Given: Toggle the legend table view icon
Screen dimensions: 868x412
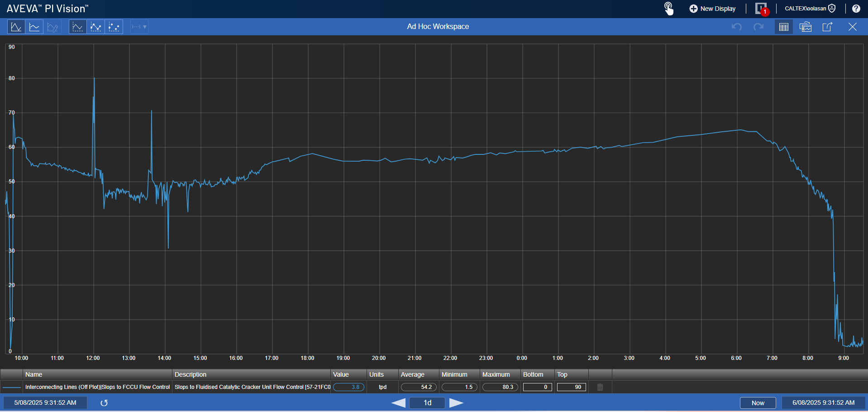Looking at the screenshot, I should click(784, 27).
